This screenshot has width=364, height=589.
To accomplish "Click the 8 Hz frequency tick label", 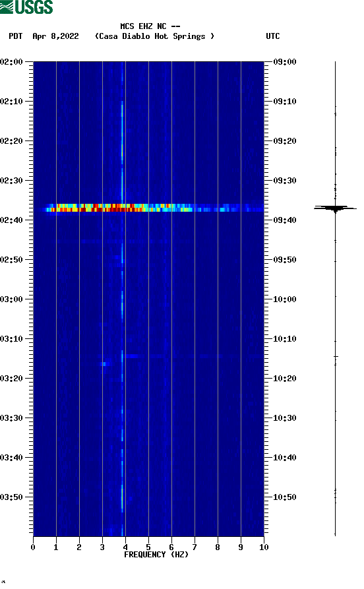I will pos(218,547).
